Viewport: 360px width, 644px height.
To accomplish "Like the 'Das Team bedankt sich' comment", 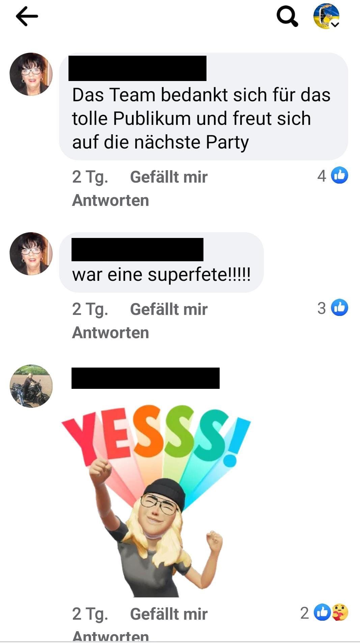I will pos(169,177).
